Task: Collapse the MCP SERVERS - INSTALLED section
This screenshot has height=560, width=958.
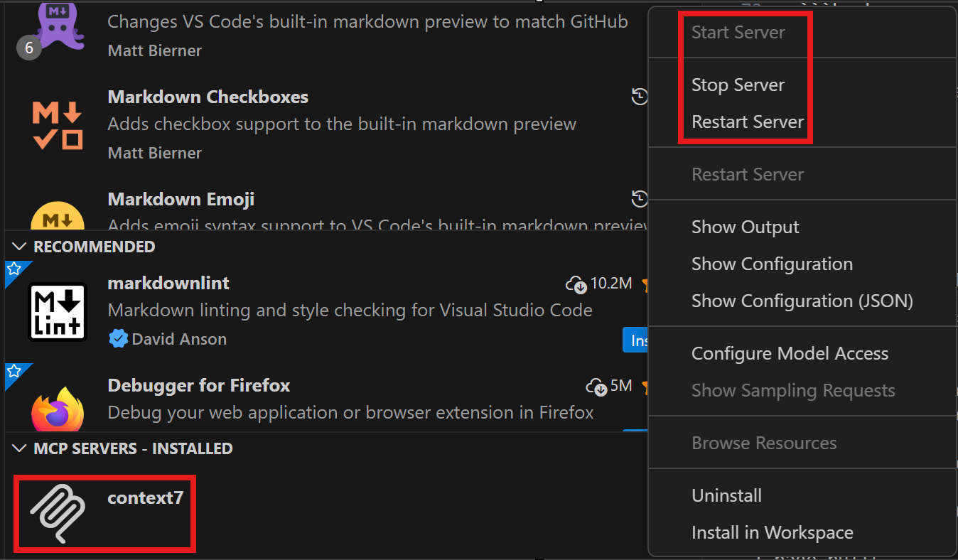Action: (18, 448)
